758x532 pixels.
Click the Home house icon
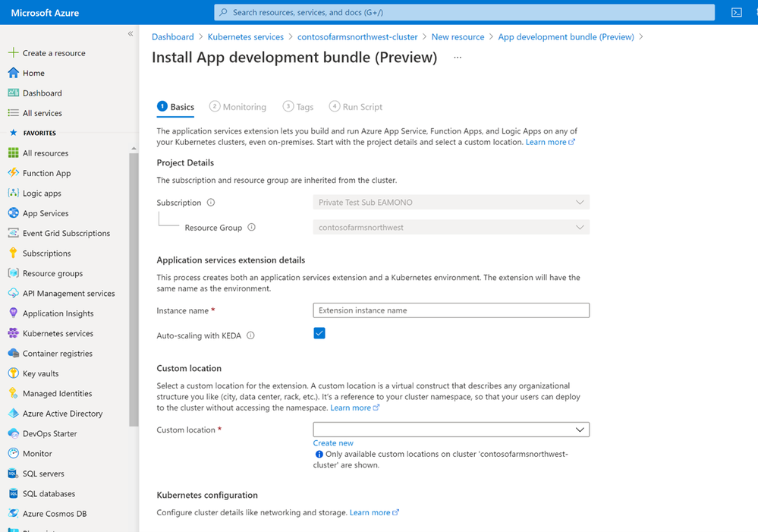[14, 73]
